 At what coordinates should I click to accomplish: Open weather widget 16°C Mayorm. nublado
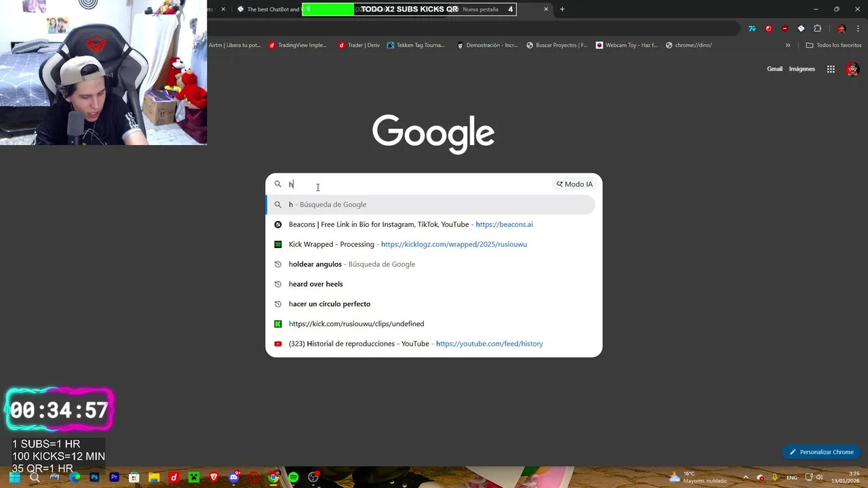pyautogui.click(x=697, y=477)
